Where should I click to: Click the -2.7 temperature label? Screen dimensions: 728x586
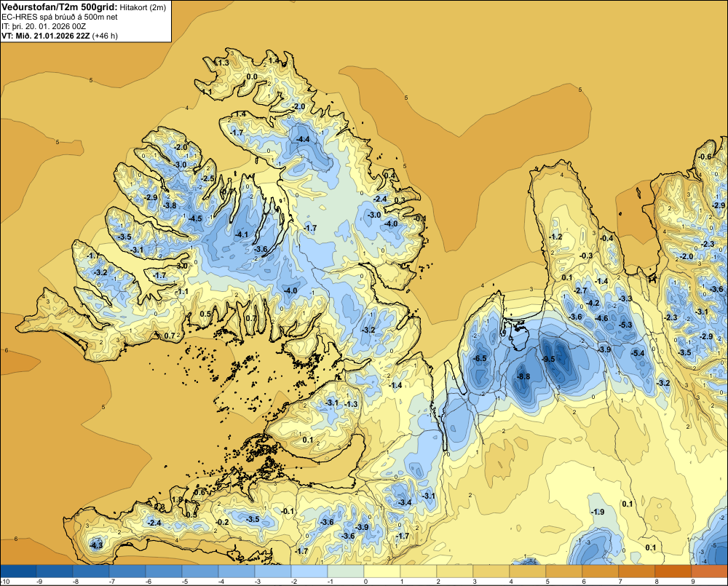coord(581,290)
